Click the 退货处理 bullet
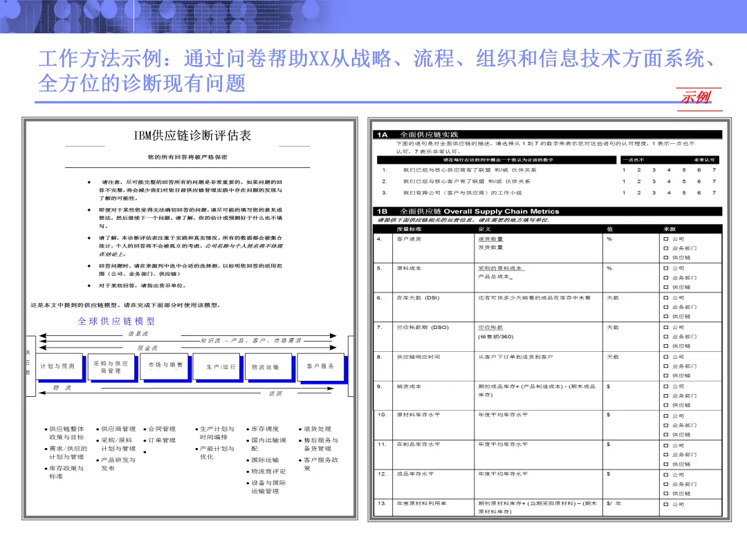This screenshot has height=560, width=747. pos(317,429)
